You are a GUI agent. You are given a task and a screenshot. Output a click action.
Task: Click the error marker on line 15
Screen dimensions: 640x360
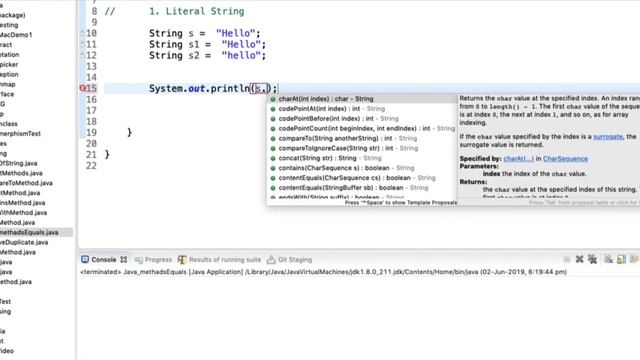(x=82, y=88)
